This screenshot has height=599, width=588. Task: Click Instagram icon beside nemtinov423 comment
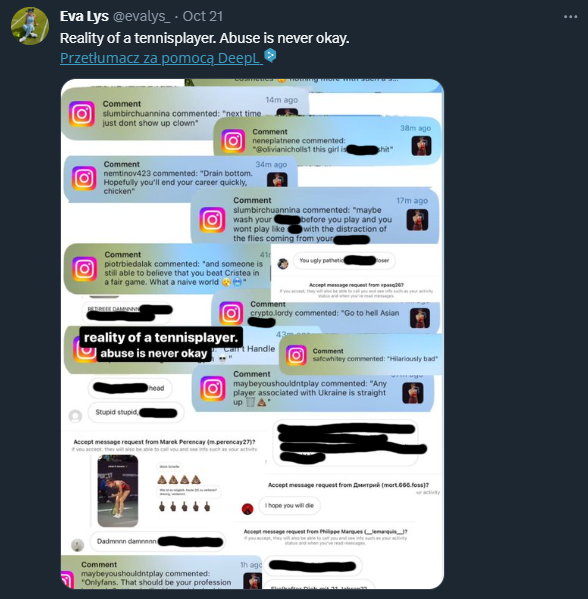click(x=84, y=178)
